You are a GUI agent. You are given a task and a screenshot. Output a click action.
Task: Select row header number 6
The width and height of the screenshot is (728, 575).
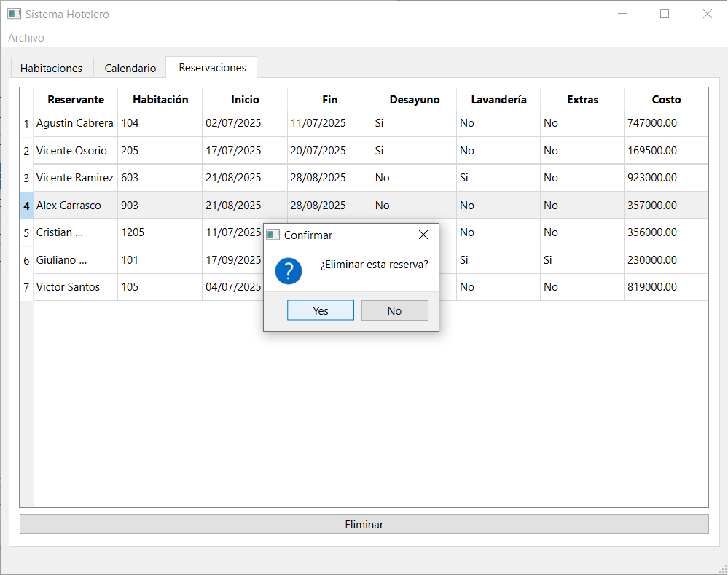tap(26, 260)
